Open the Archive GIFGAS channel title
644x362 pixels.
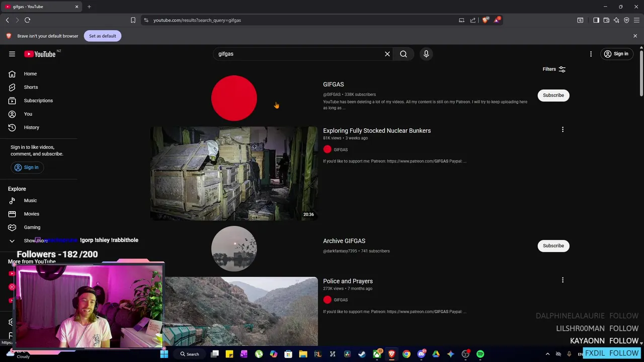coord(344,241)
